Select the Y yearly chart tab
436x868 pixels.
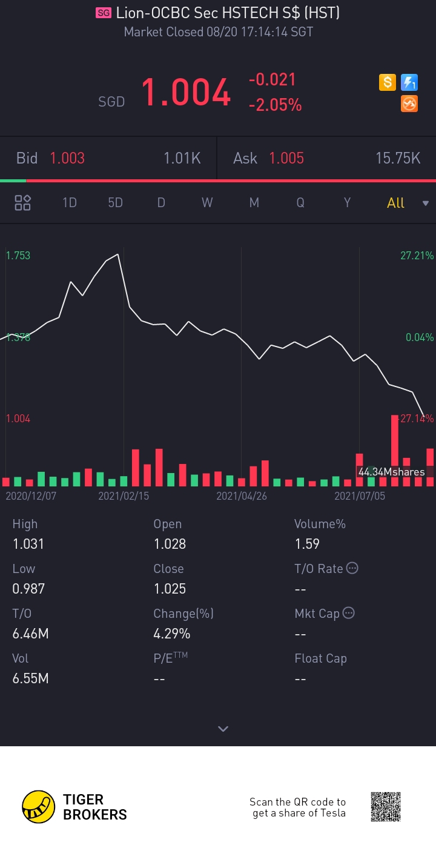tap(347, 203)
